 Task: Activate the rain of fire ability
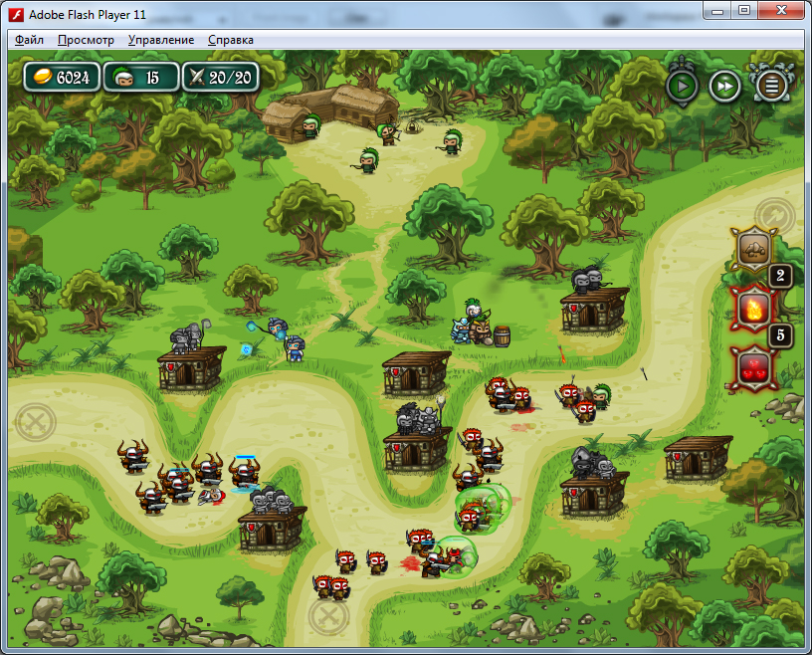(756, 309)
